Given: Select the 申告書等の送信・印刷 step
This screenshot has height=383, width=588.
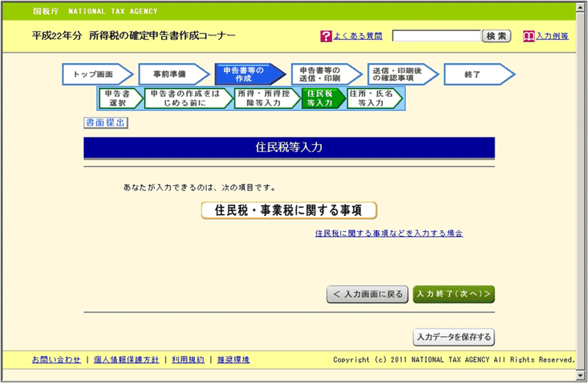Looking at the screenshot, I should point(323,74).
